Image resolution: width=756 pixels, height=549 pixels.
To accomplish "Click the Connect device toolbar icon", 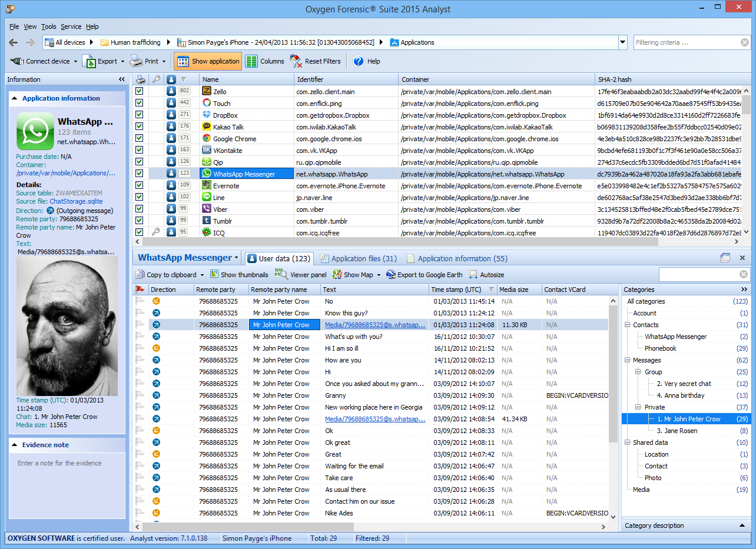I will (x=17, y=61).
